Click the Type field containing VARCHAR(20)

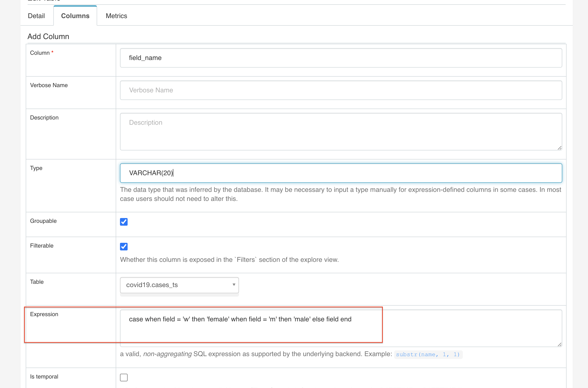tap(341, 173)
